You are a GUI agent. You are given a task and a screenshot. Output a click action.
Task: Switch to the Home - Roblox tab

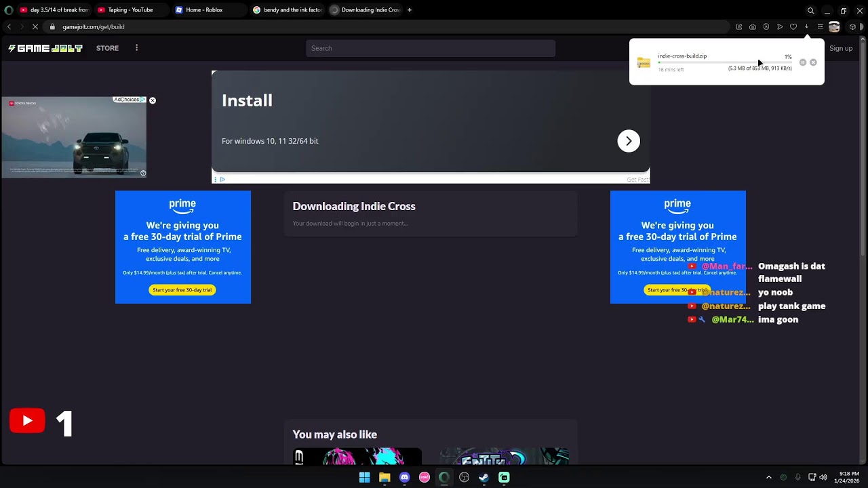point(210,10)
